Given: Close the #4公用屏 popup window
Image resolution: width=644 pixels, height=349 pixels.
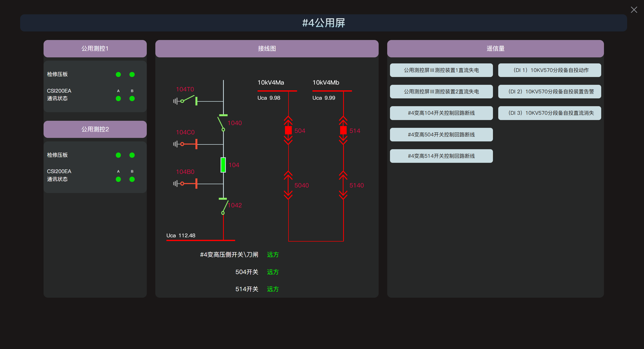Looking at the screenshot, I should coord(634,10).
